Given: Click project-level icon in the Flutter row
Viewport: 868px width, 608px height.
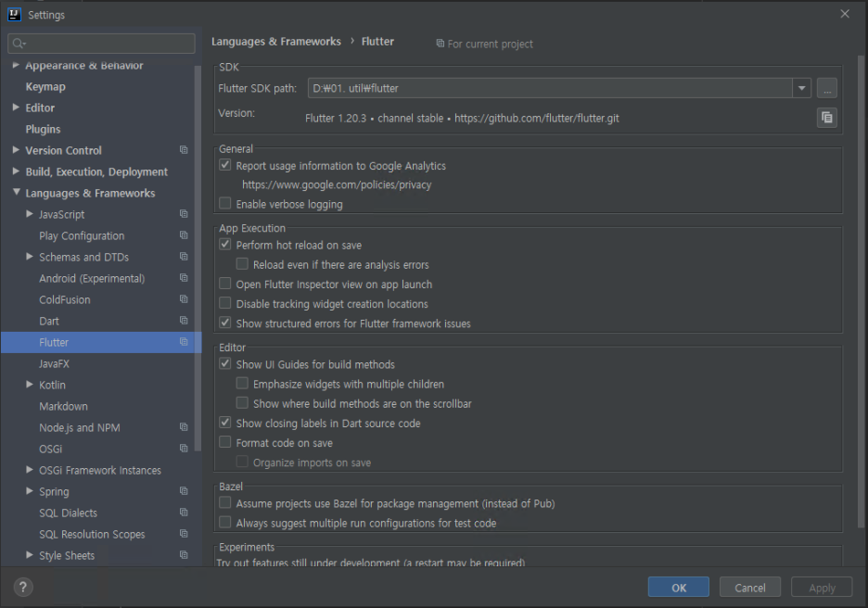Looking at the screenshot, I should coord(184,342).
